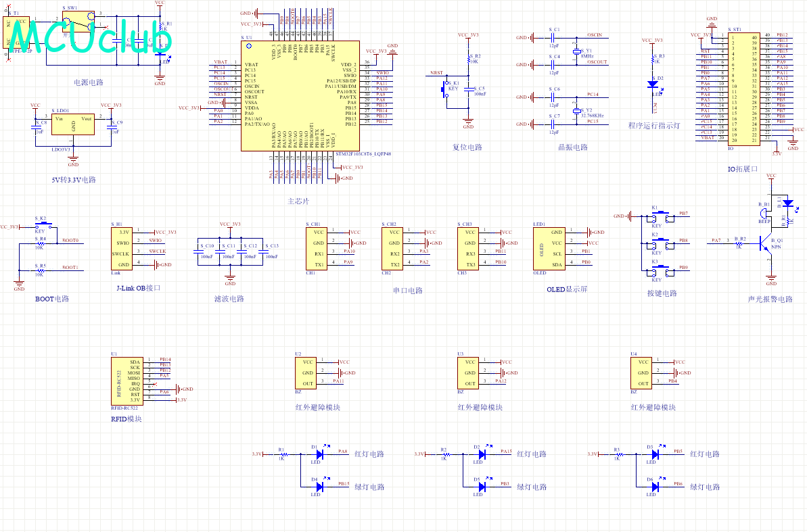Select the S_CH3 serial port header

coord(468,249)
